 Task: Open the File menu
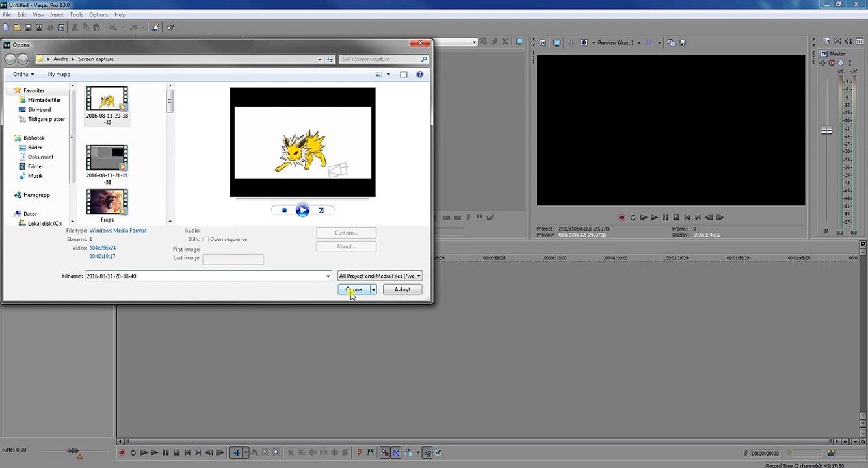pyautogui.click(x=7, y=14)
